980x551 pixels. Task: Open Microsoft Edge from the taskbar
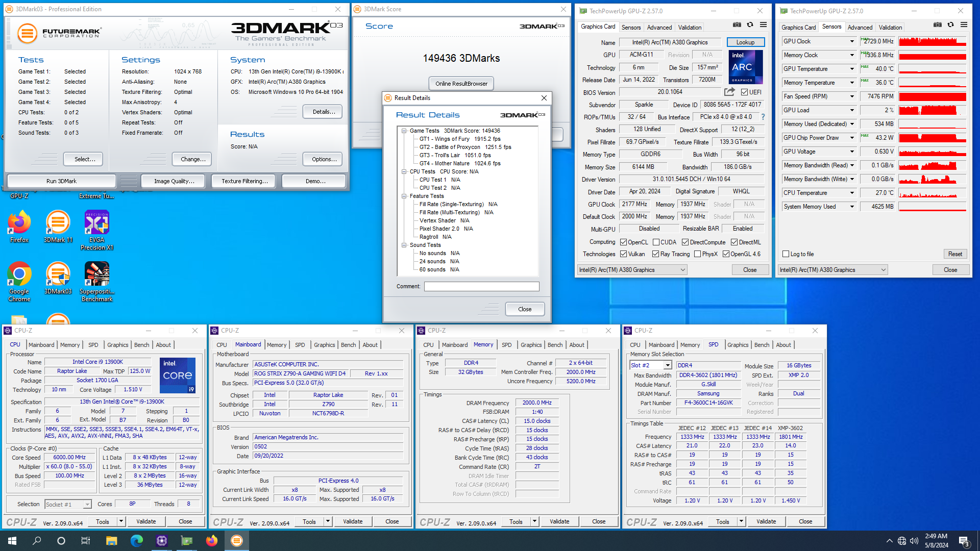(136, 541)
